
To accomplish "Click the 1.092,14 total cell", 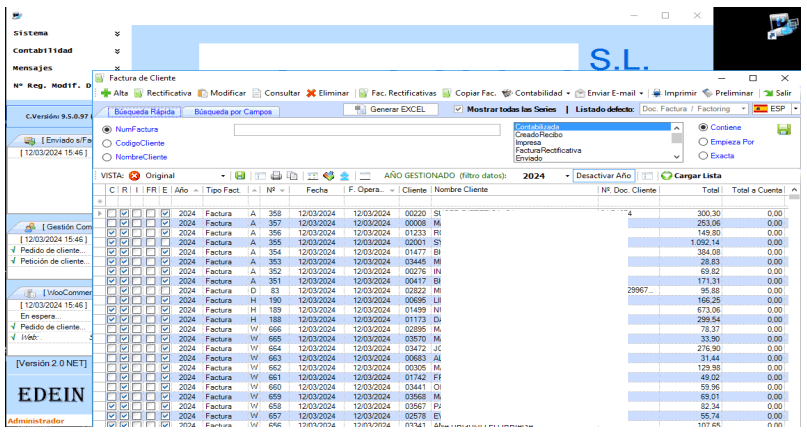I will pos(690,242).
